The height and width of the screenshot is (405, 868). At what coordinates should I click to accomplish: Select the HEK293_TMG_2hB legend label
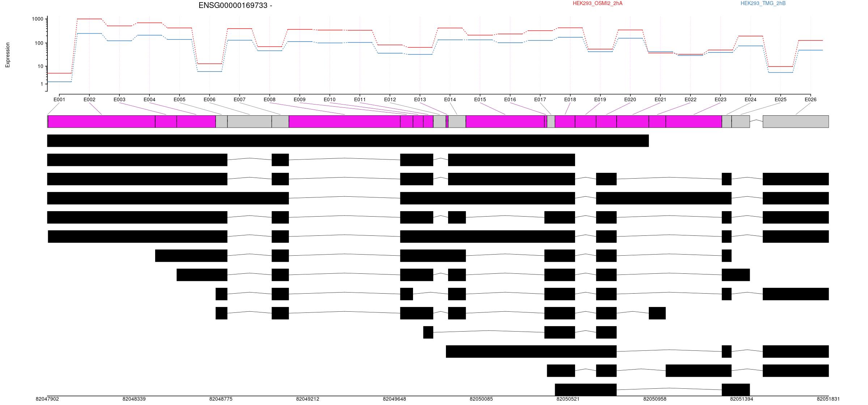click(763, 3)
